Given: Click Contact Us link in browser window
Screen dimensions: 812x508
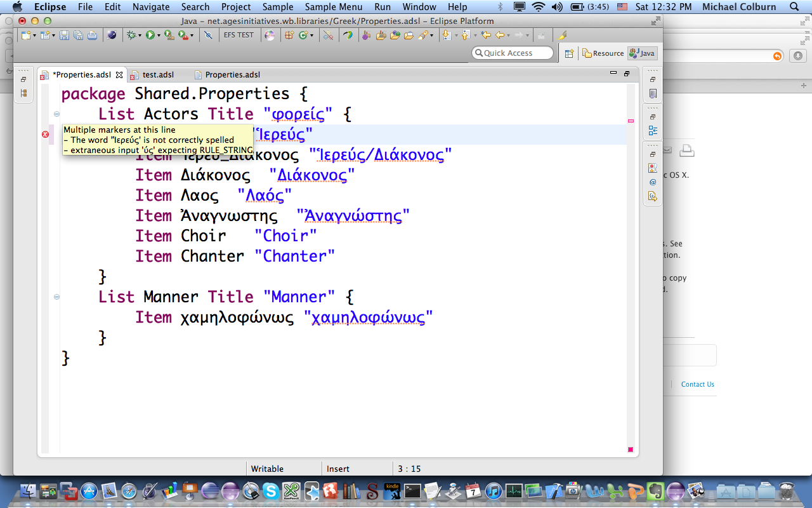Looking at the screenshot, I should [697, 384].
